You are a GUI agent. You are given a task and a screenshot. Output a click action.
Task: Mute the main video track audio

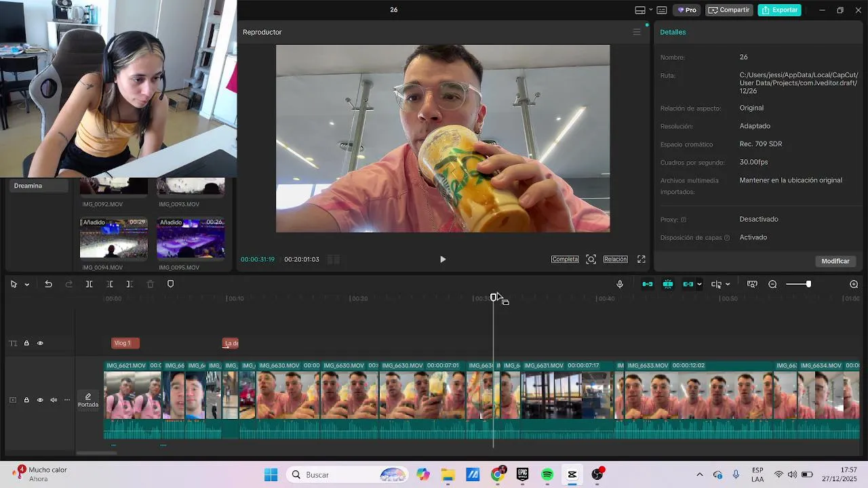coord(54,400)
